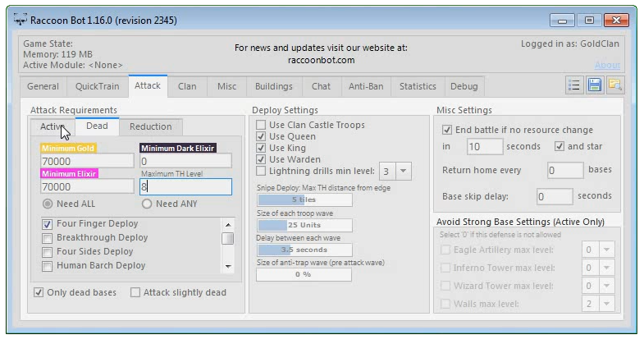
Task: Open Inferno Tower max level dropdown
Action: point(606,268)
